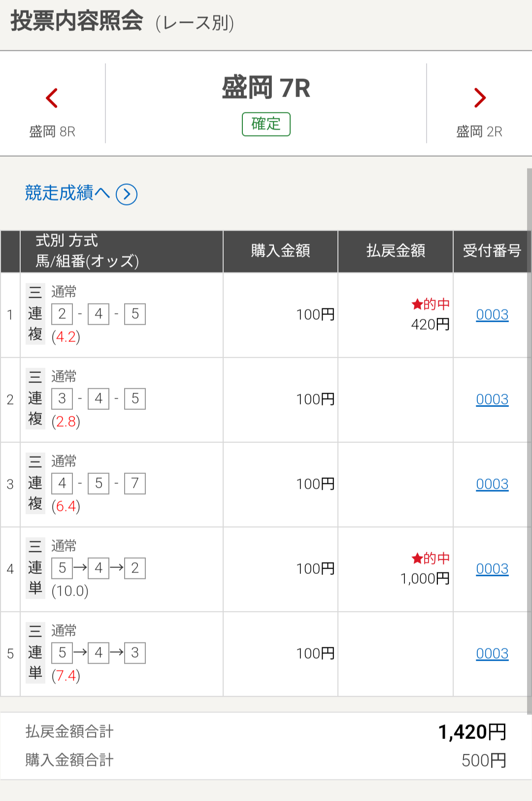Click the 受付番号 column header
Viewport: 532px width, 801px height.
tap(492, 251)
